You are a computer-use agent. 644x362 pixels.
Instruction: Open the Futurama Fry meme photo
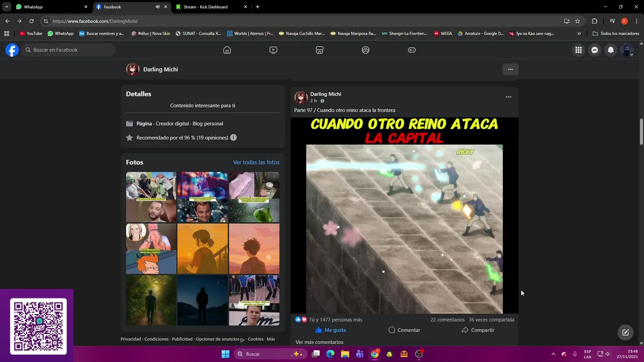pos(151,249)
